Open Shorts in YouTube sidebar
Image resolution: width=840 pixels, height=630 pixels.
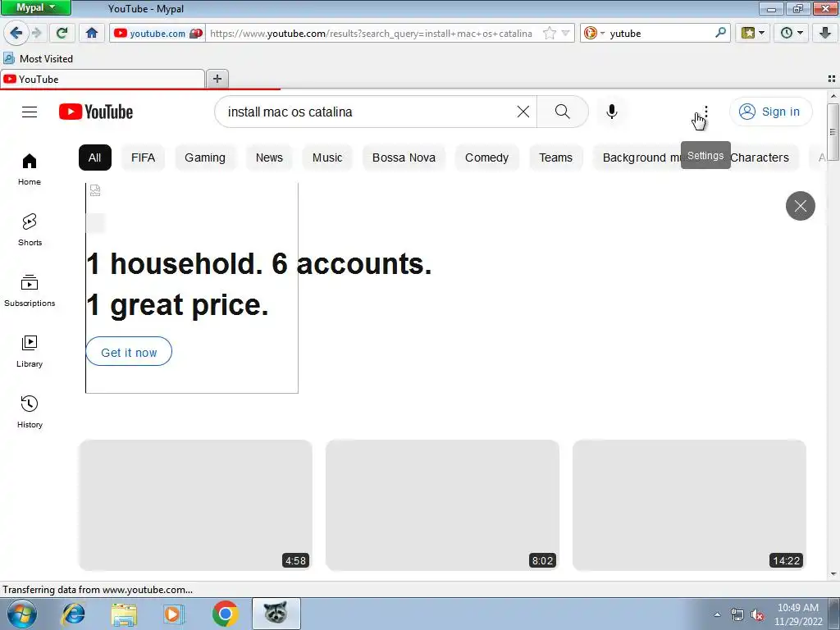pos(30,230)
